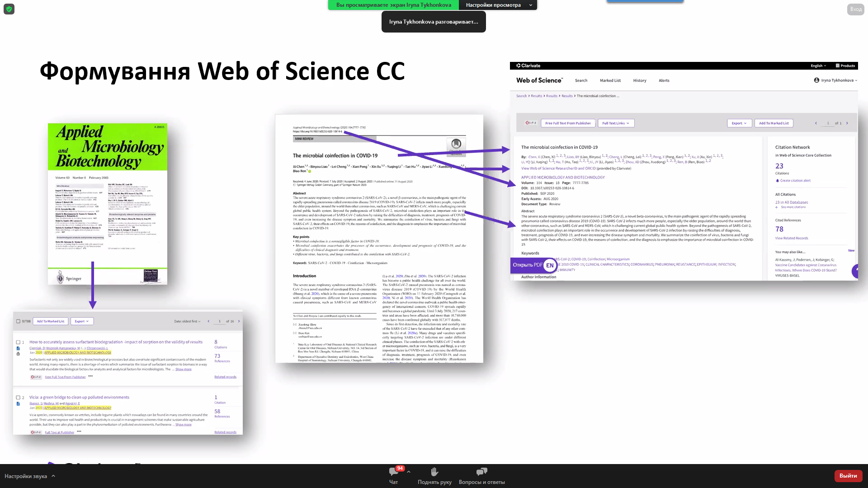This screenshot has height=488, width=868.
Task: Click Show more for second result abstract
Action: [x=184, y=425]
